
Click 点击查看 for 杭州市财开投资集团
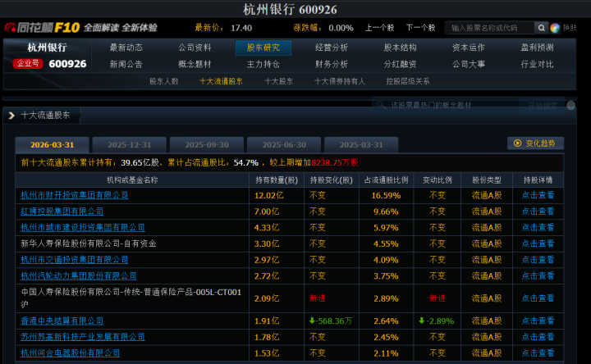tap(538, 195)
